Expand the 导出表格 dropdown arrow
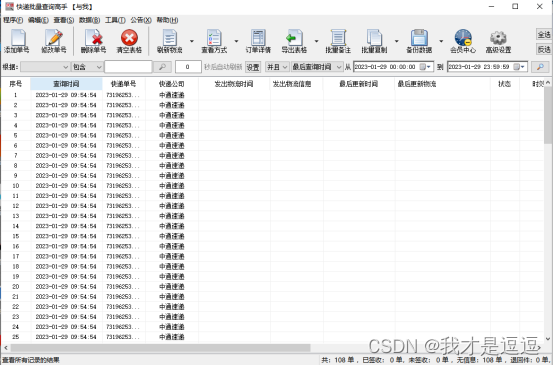Viewport: 554px width, 366px height. [x=317, y=41]
